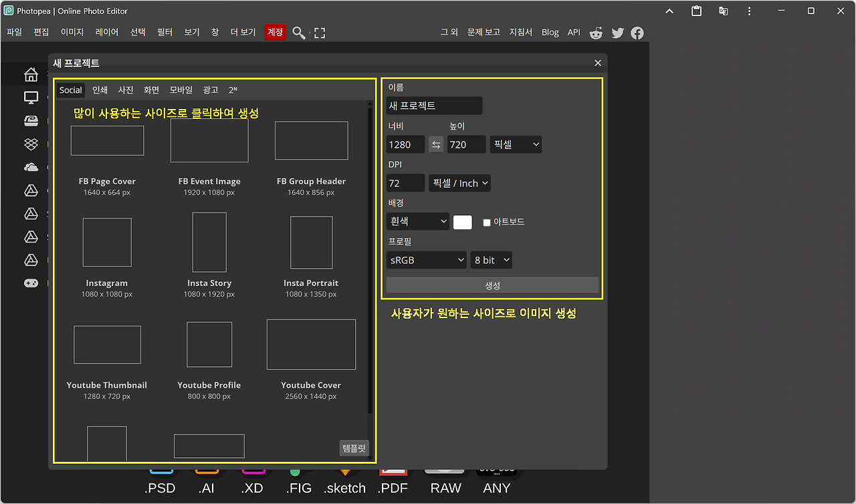The image size is (856, 504).
Task: Open the 픽셀 size unit dropdown
Action: [516, 144]
